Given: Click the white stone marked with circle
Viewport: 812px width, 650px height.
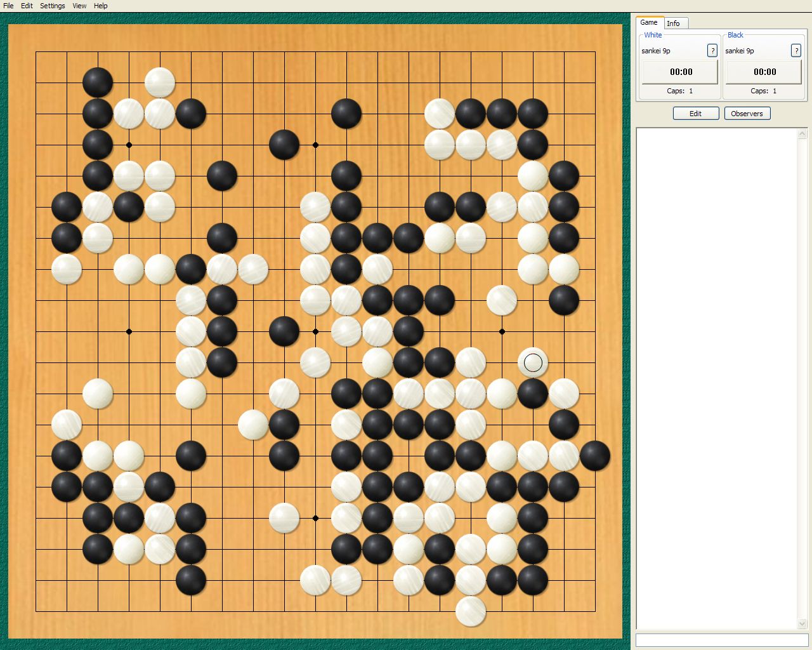Looking at the screenshot, I should tap(533, 362).
